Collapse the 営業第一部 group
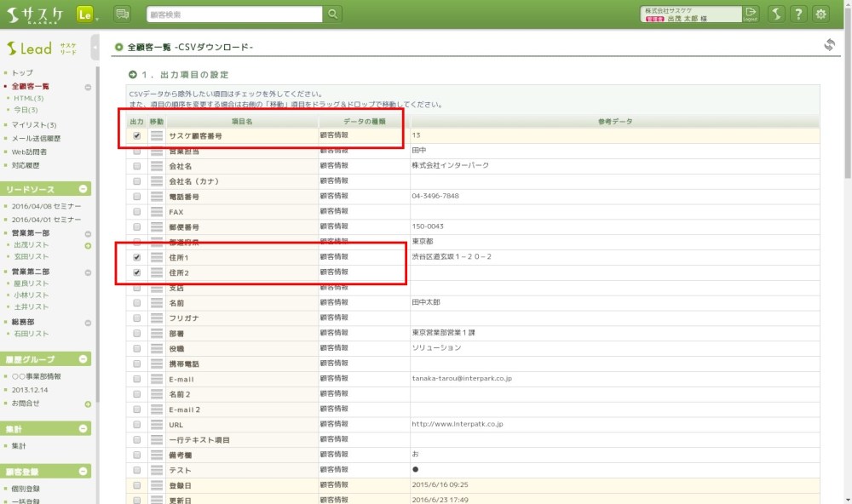This screenshot has height=504, width=852. click(x=88, y=233)
